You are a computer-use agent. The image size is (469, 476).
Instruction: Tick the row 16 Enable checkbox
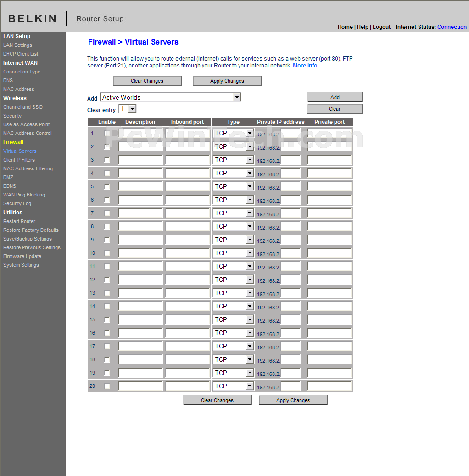pos(107,333)
